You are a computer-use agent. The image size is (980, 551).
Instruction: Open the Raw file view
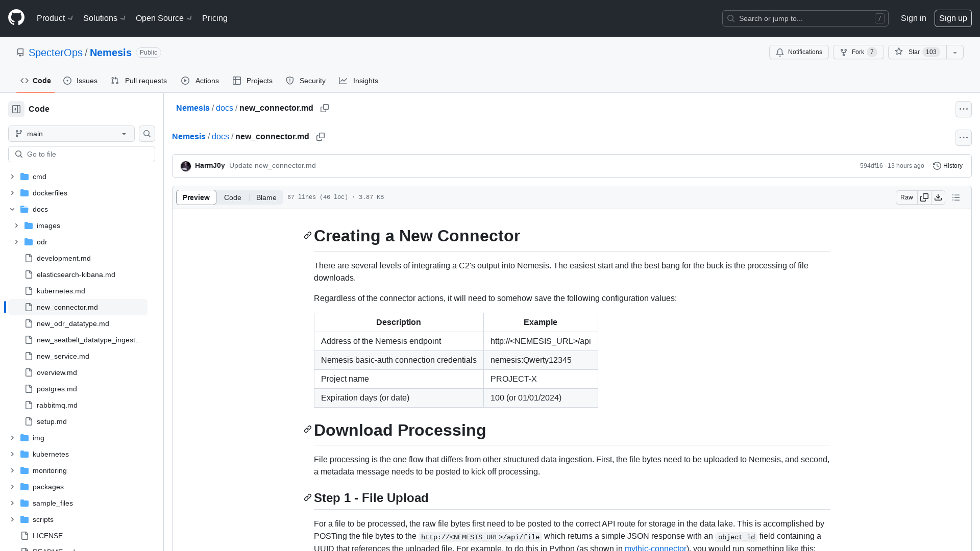click(906, 197)
